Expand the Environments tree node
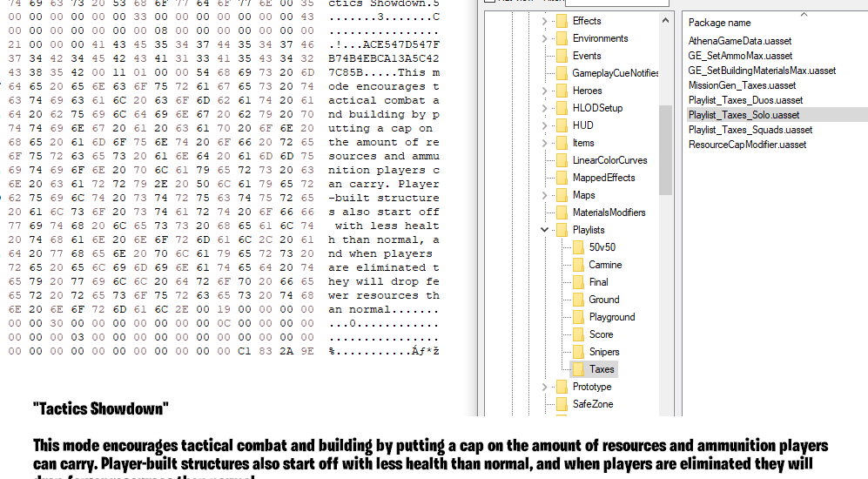Screen dimensions: 868x479 545,39
